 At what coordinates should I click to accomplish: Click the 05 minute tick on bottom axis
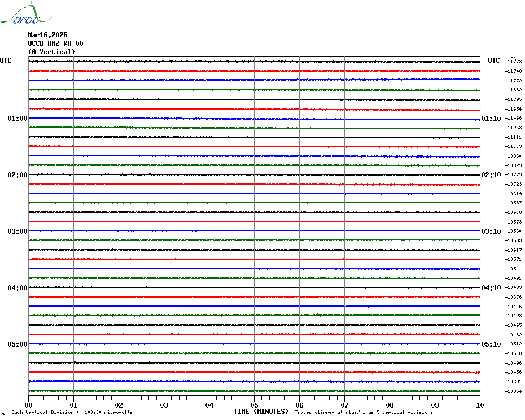tap(254, 405)
